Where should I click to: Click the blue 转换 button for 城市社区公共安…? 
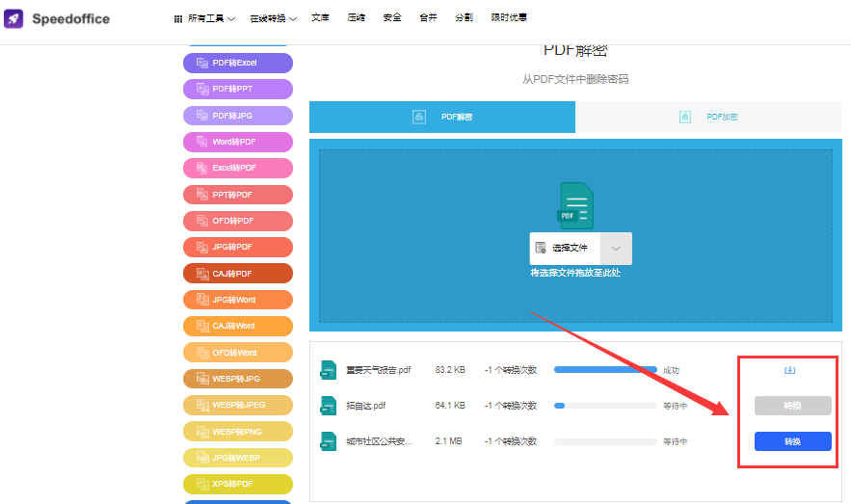[792, 441]
